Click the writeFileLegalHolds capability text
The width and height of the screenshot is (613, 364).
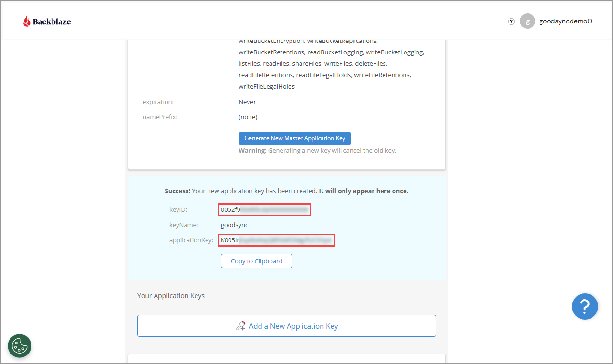pos(267,87)
